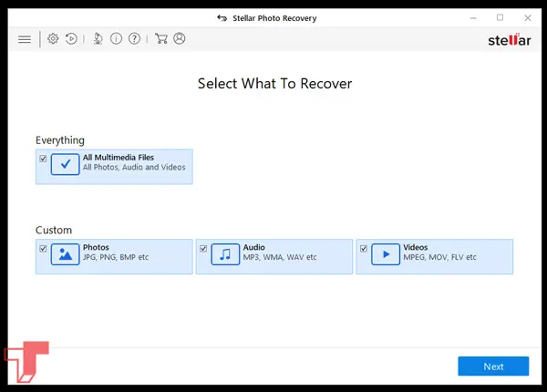Click the shopping cart buy icon
547x392 pixels.
pos(160,39)
